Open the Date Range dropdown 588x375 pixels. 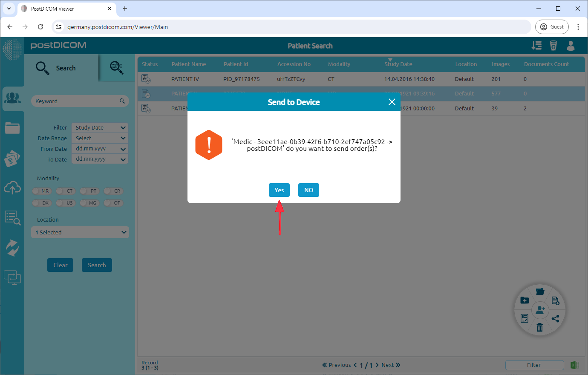[x=99, y=138]
